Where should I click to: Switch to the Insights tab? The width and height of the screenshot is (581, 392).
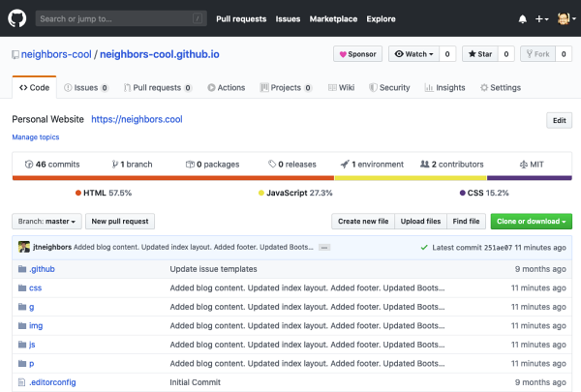[444, 88]
